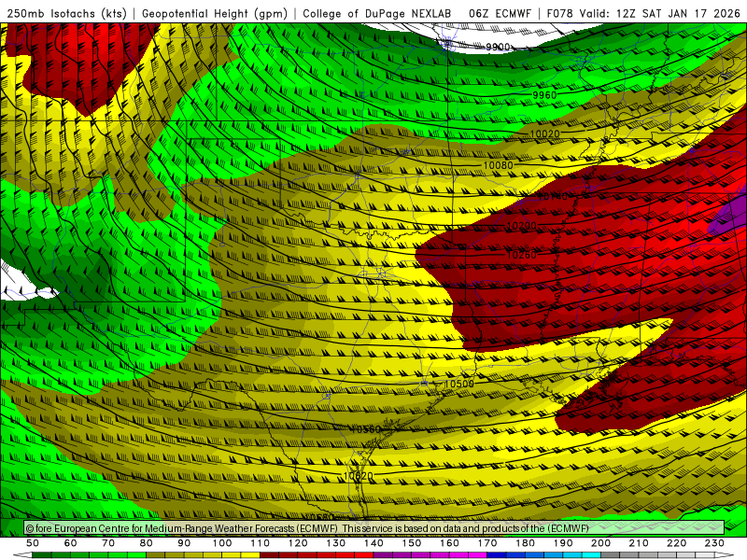The image size is (747, 560).
Task: Click the 200 value on the color scale
Action: (x=600, y=543)
